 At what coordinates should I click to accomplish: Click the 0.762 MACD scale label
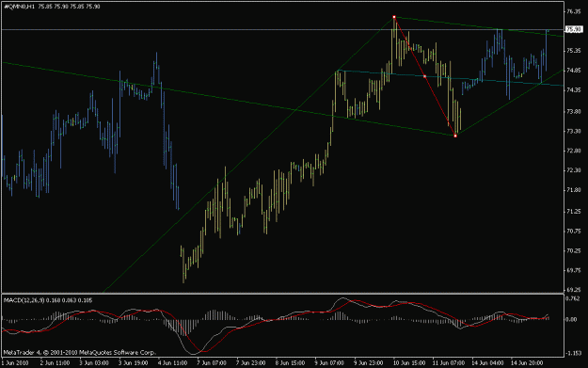point(573,298)
